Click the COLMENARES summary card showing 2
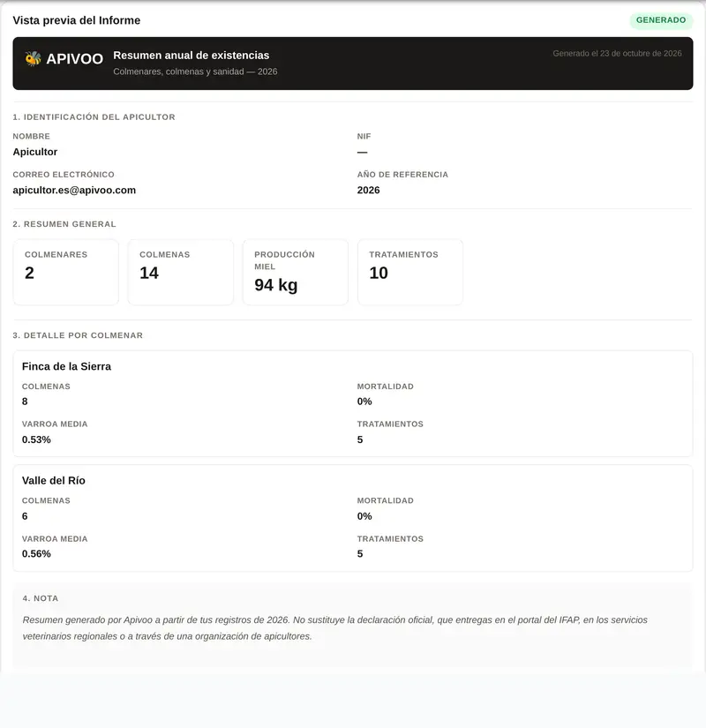Image resolution: width=706 pixels, height=728 pixels. (66, 272)
